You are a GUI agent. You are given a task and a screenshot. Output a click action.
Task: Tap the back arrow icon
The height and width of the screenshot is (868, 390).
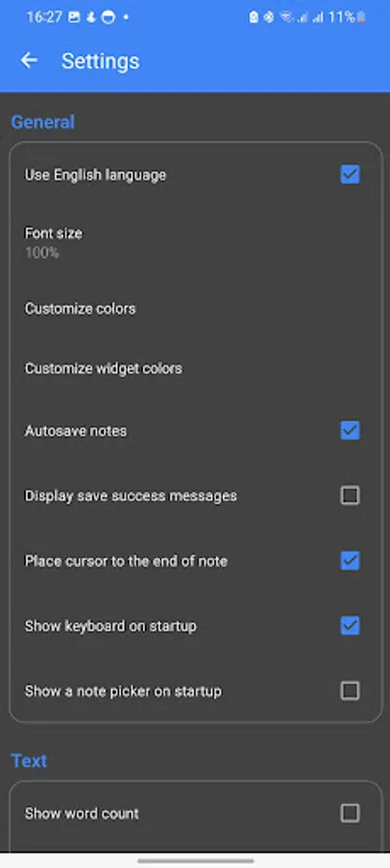29,61
